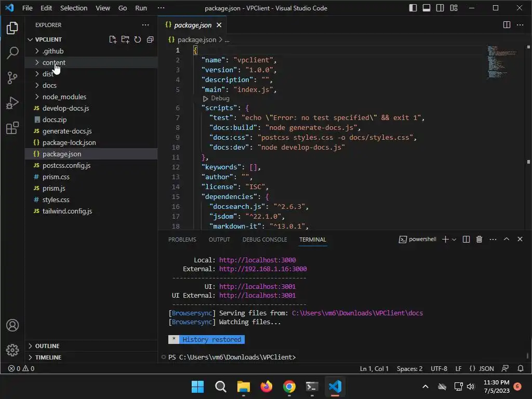
Task: Open the Accounts menu in activity bar
Action: pyautogui.click(x=12, y=325)
